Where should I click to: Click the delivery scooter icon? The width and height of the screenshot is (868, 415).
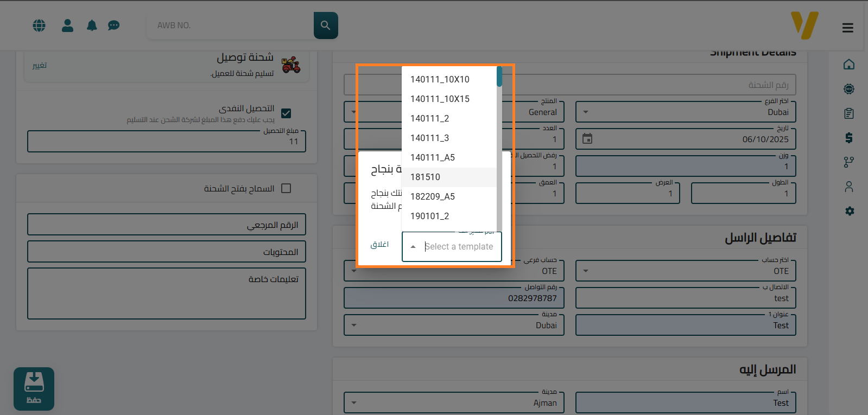click(291, 65)
